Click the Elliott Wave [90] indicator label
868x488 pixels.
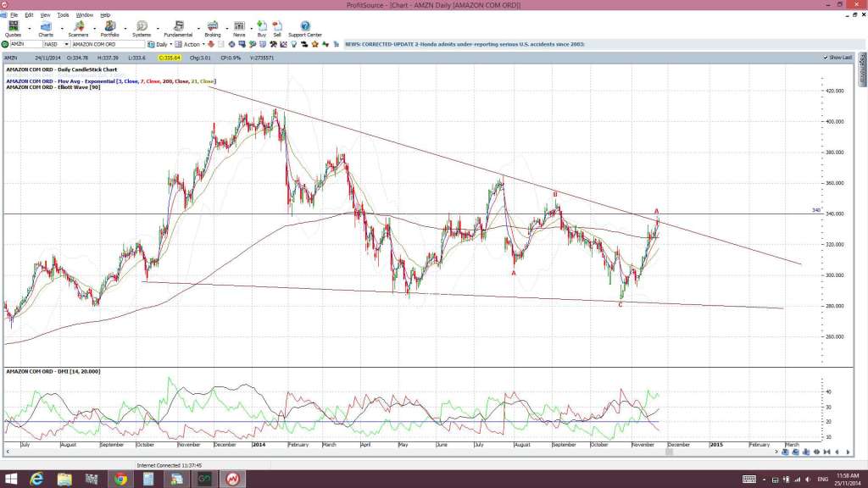[x=53, y=87]
